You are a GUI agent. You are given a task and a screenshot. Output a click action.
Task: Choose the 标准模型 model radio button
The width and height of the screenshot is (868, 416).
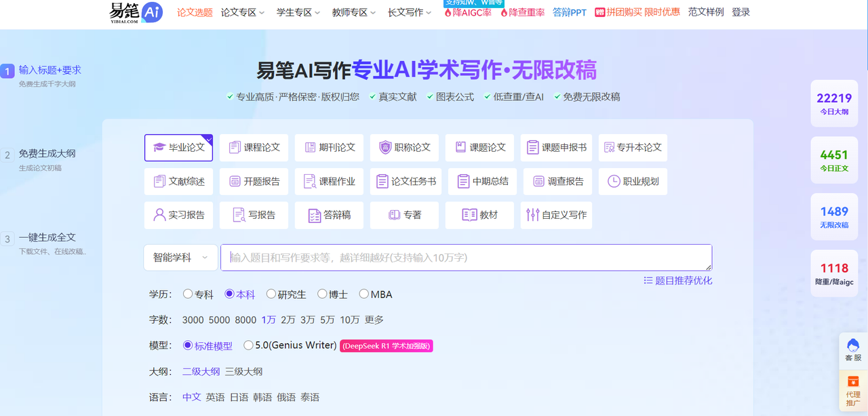tap(188, 345)
